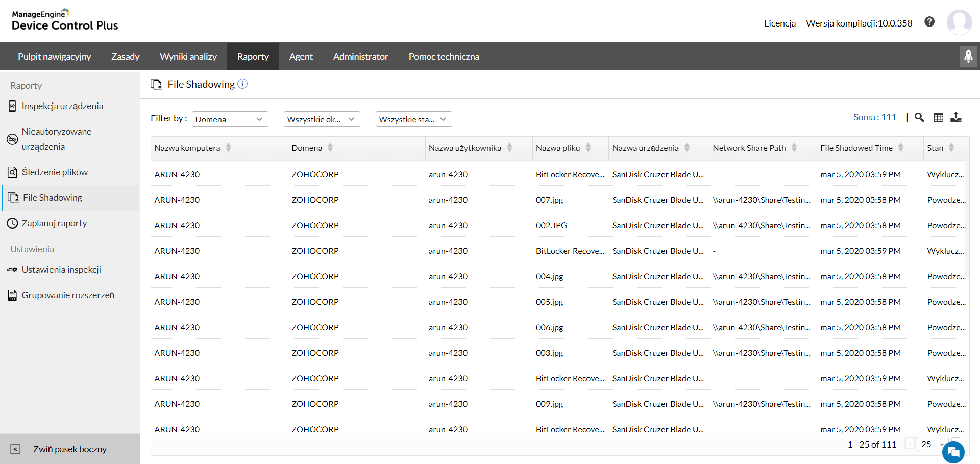Expand the Domena filter dropdown
980x464 pixels.
coord(230,119)
